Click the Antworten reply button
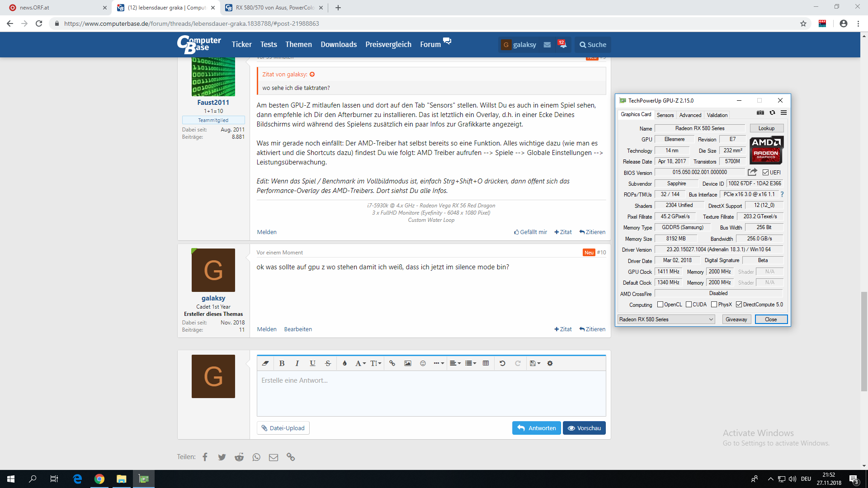 click(x=537, y=428)
